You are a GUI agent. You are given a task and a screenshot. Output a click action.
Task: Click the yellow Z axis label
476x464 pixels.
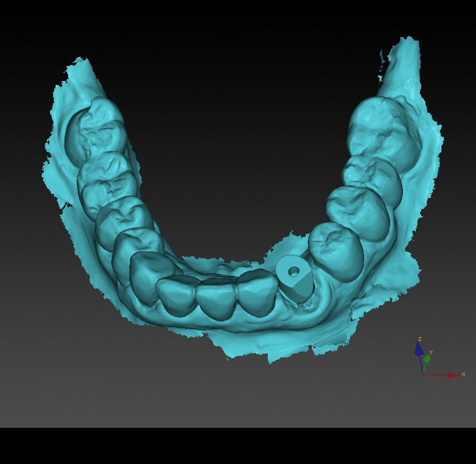[420, 339]
